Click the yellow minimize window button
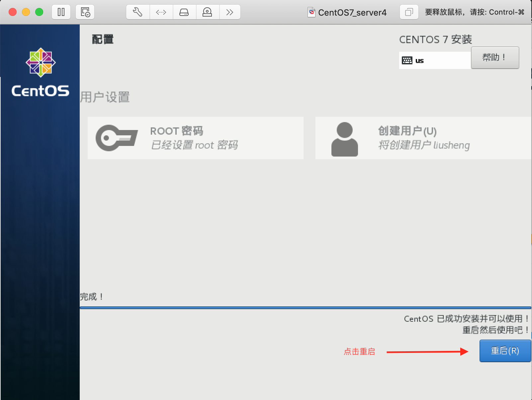 [x=26, y=12]
